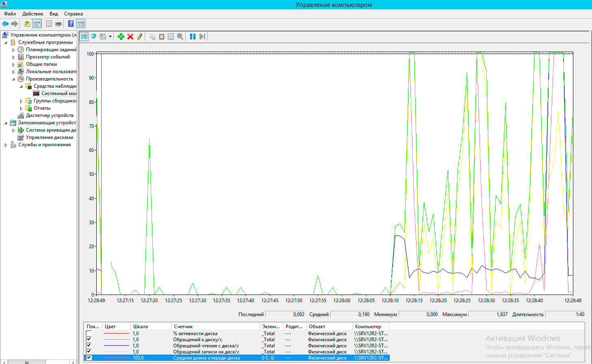Open the graph type dropdown arrow

click(x=110, y=37)
